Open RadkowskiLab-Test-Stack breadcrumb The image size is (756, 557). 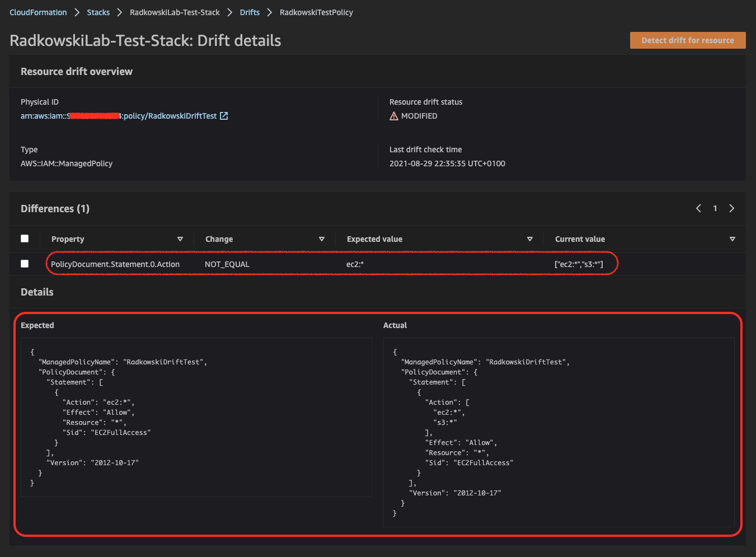[x=175, y=12]
